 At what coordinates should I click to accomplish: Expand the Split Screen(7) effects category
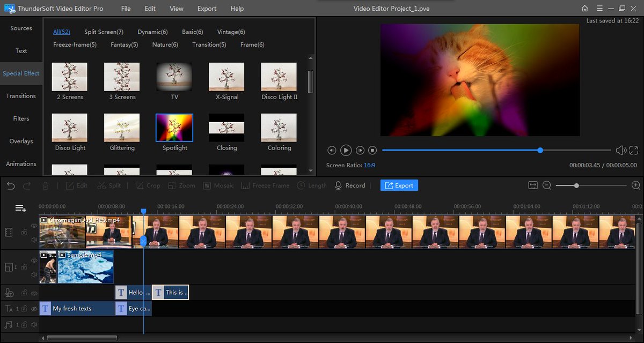click(x=103, y=32)
